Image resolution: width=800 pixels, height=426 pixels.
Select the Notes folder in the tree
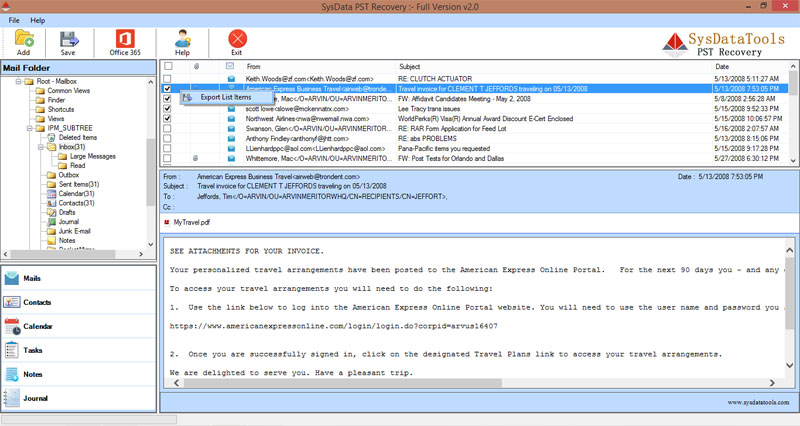coord(66,240)
